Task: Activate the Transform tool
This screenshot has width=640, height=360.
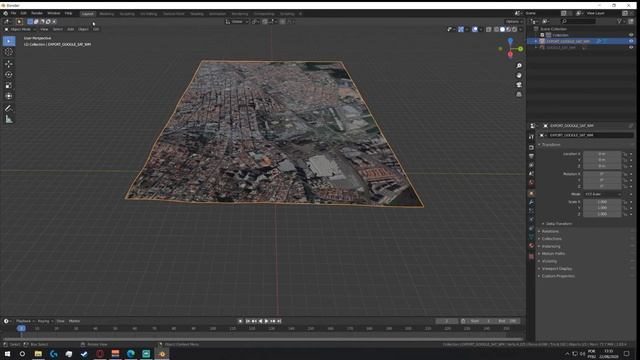Action: point(9,96)
